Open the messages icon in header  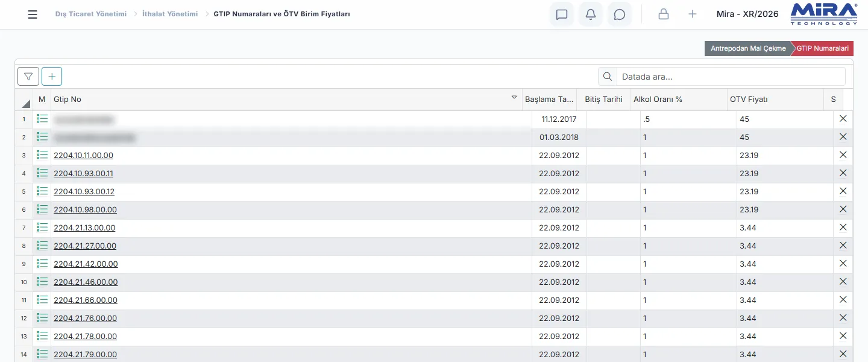[562, 14]
